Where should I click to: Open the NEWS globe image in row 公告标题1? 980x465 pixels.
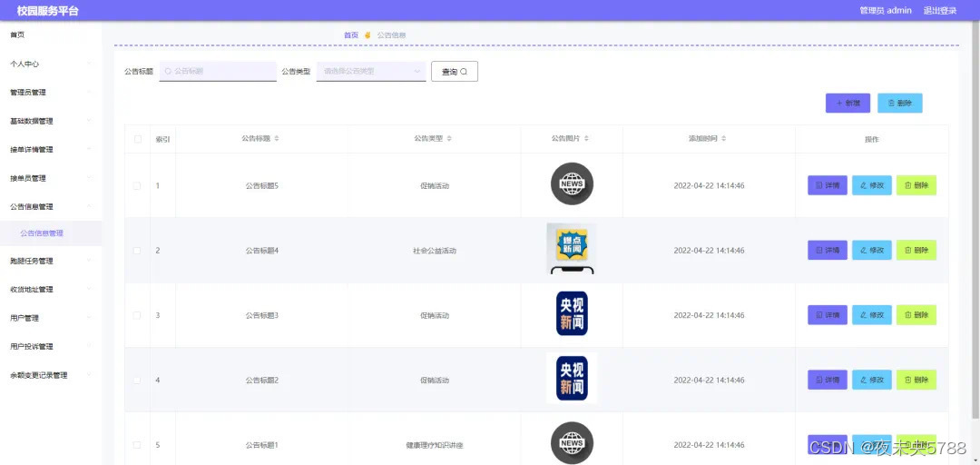click(572, 443)
